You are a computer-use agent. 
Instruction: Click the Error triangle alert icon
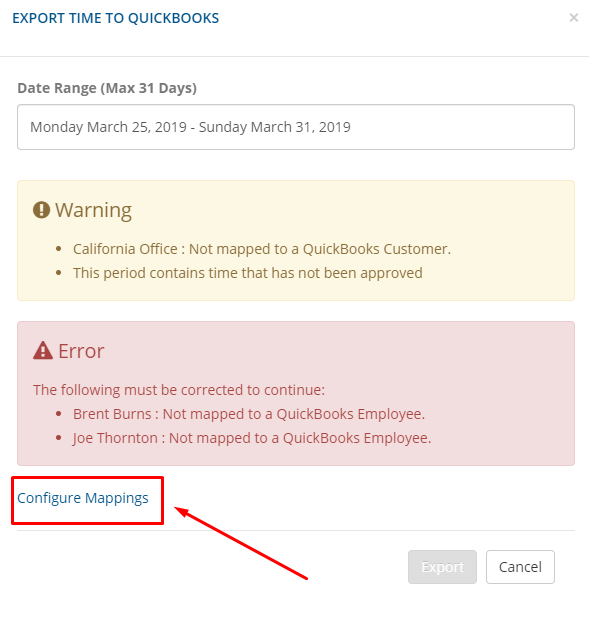(43, 350)
